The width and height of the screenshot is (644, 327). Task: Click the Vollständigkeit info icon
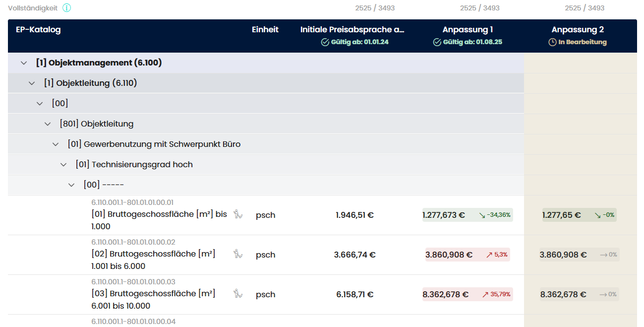point(67,8)
